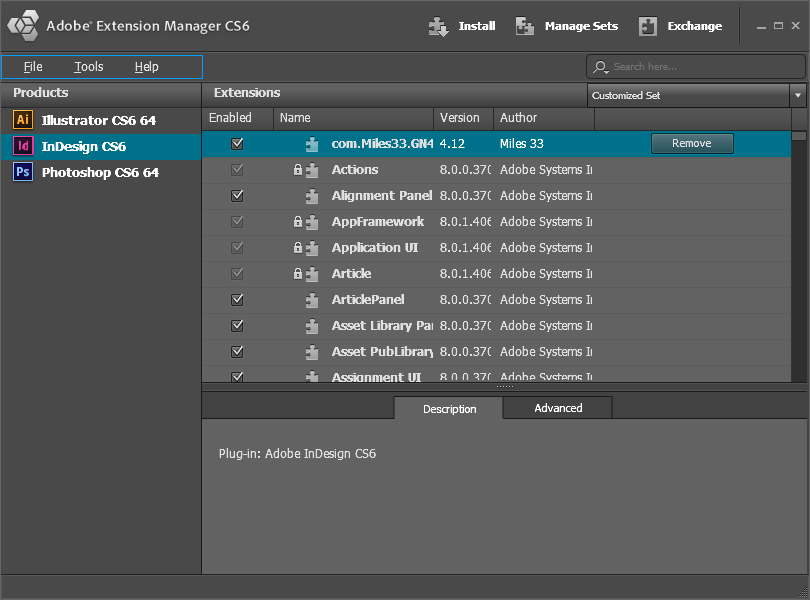Click the lock icon on the AppFramework row
This screenshot has width=810, height=600.
coord(298,222)
